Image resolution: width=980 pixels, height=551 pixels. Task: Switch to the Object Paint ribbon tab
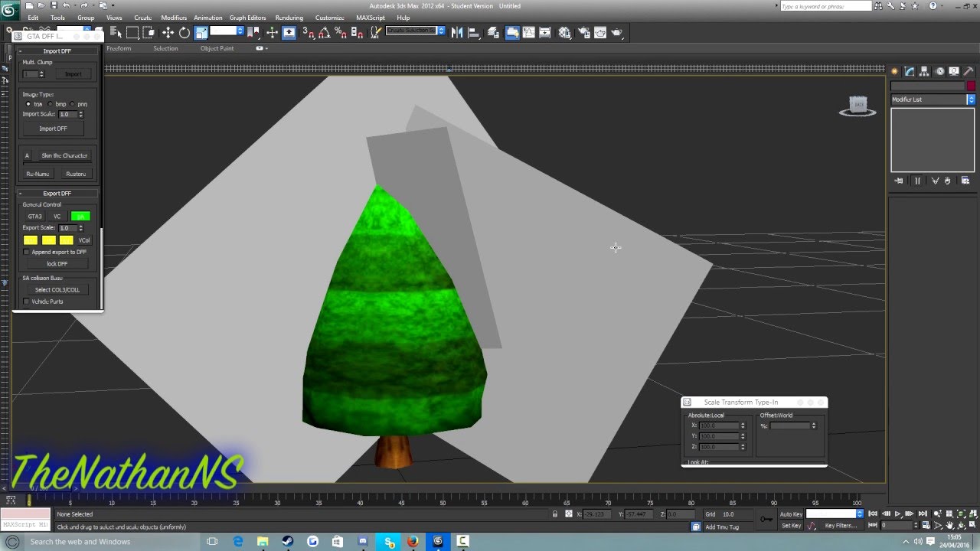click(x=217, y=48)
